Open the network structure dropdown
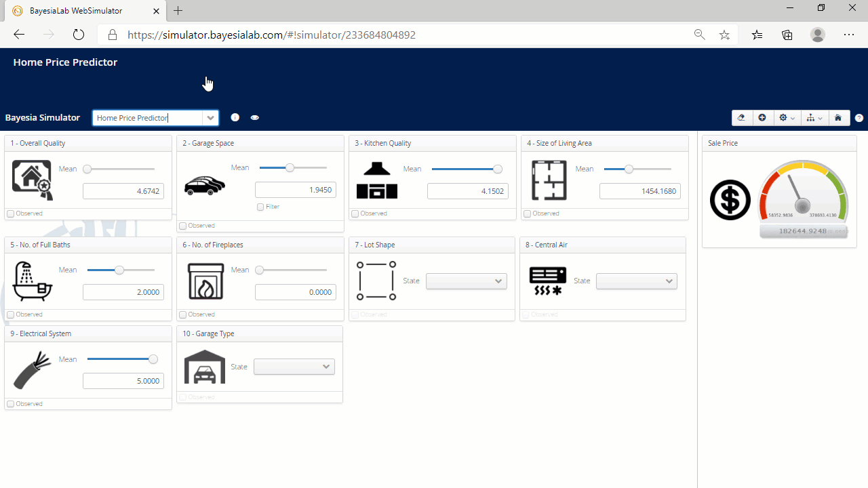 [x=814, y=118]
